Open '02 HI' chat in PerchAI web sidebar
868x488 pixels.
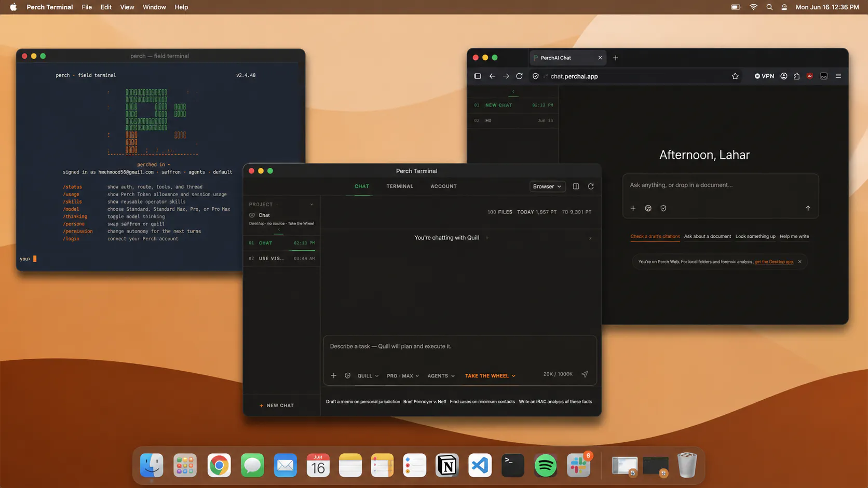tap(513, 120)
